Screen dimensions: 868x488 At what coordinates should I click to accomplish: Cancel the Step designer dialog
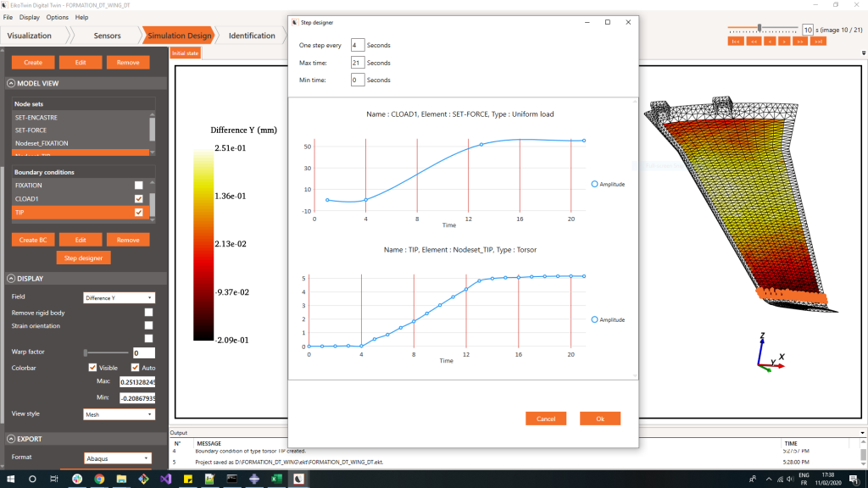tap(546, 419)
